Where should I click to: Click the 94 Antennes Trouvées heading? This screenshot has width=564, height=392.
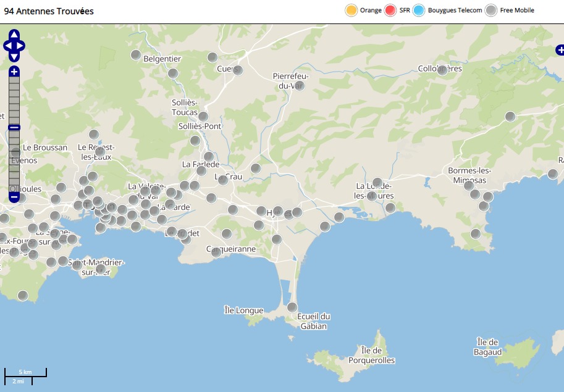point(49,11)
